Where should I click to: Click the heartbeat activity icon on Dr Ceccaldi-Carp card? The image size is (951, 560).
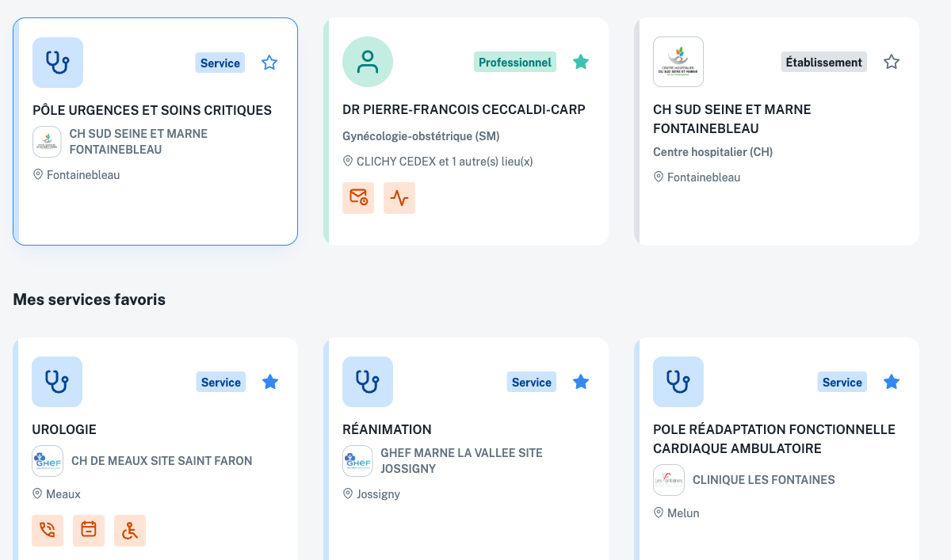pyautogui.click(x=399, y=198)
